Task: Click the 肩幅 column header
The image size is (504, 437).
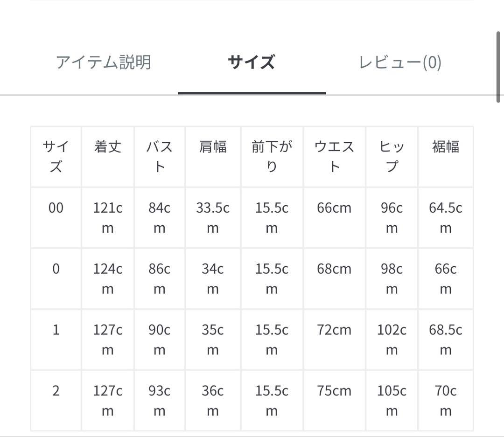Action: click(x=213, y=146)
